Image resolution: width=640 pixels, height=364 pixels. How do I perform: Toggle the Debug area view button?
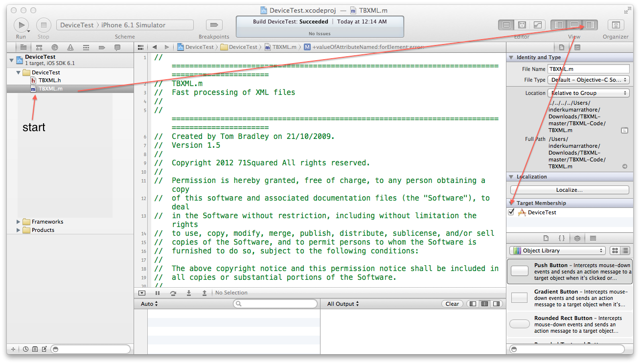[x=574, y=25]
